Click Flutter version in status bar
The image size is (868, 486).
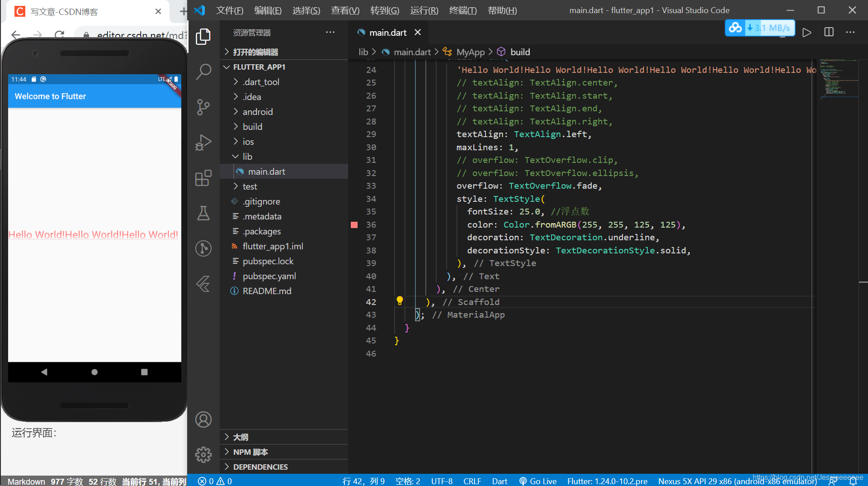pos(607,481)
